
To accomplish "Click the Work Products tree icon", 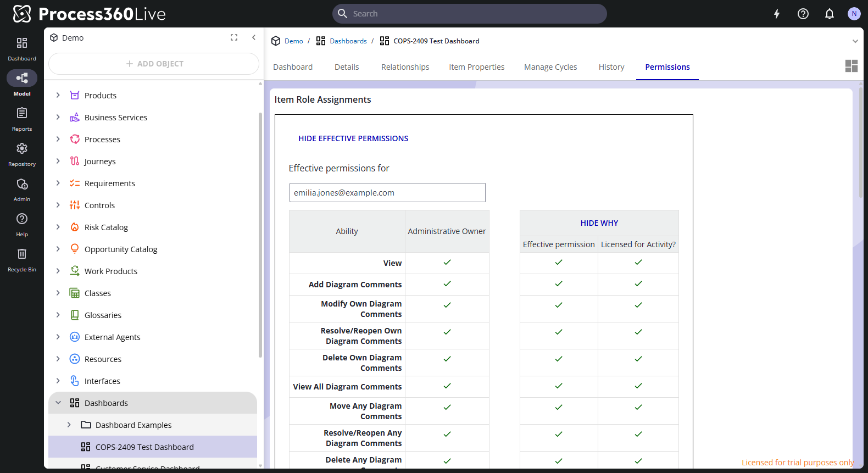I will click(x=75, y=271).
